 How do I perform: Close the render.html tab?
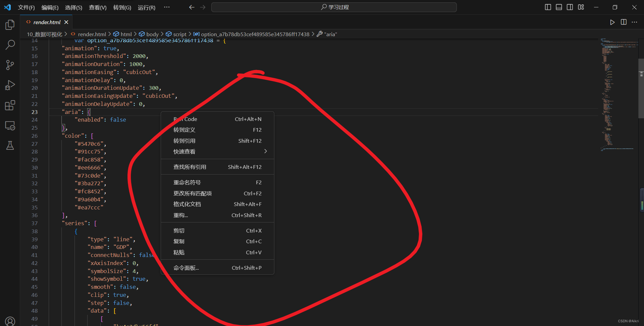(66, 22)
